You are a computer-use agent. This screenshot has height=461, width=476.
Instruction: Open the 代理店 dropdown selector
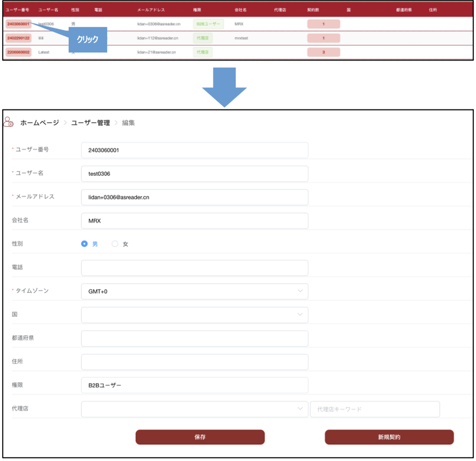click(194, 409)
